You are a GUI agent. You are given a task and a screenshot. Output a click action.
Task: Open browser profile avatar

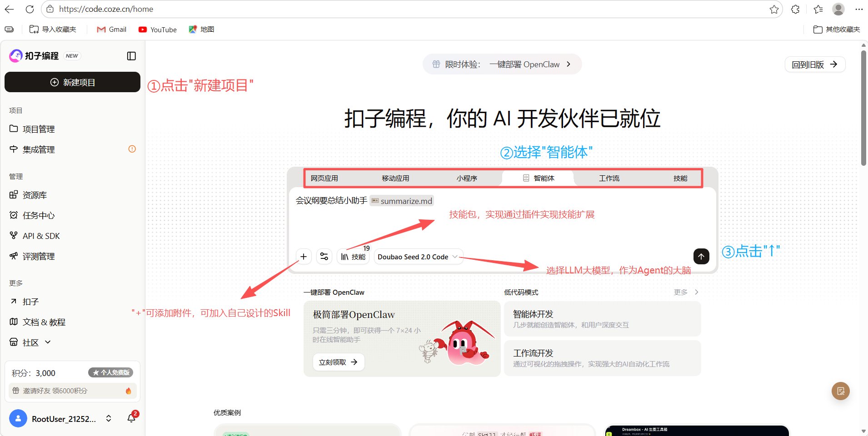[838, 9]
